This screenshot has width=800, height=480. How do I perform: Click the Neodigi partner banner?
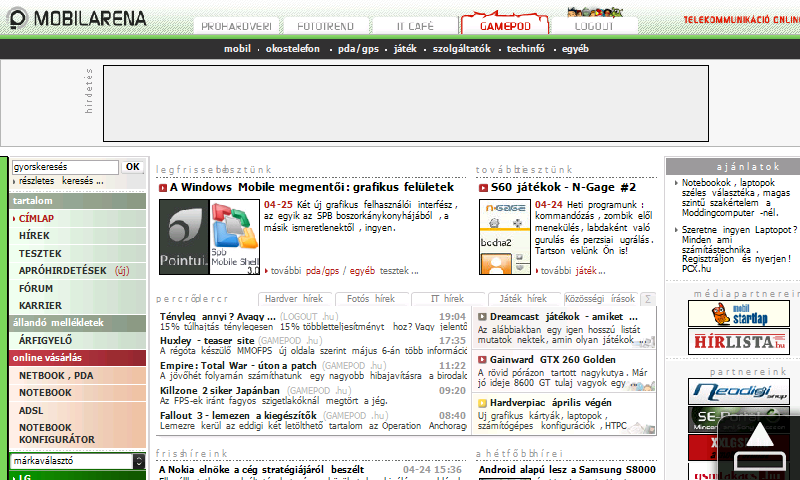point(739,391)
